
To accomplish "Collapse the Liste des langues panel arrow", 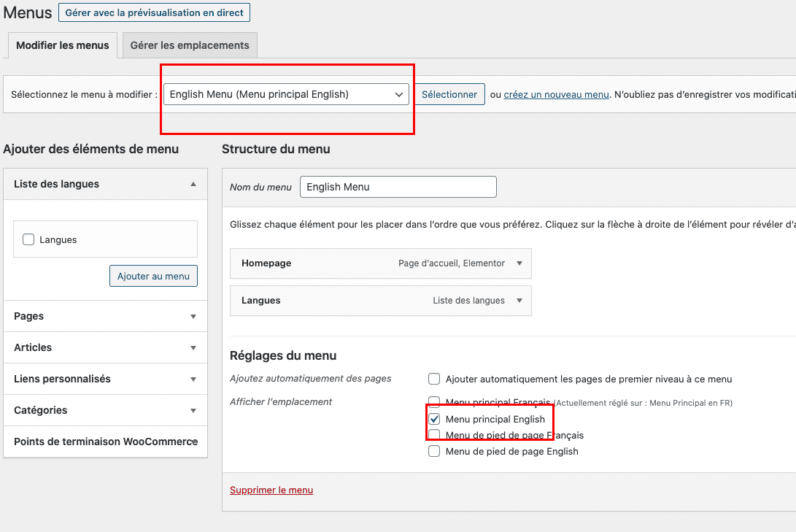I will pos(193,185).
